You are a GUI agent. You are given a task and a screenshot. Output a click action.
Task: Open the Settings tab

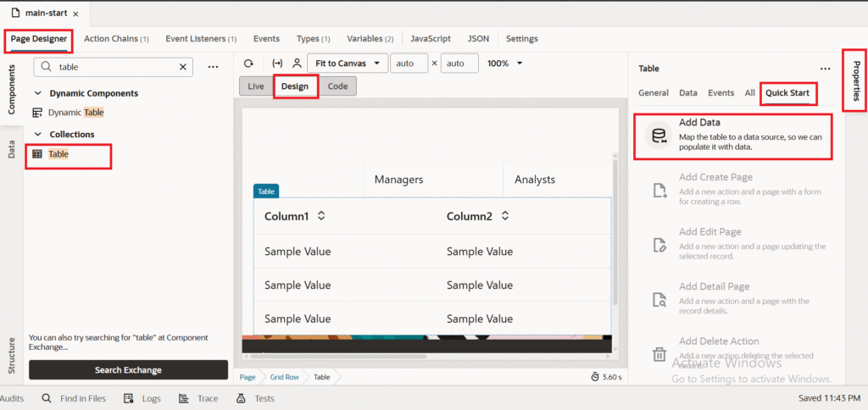point(522,39)
